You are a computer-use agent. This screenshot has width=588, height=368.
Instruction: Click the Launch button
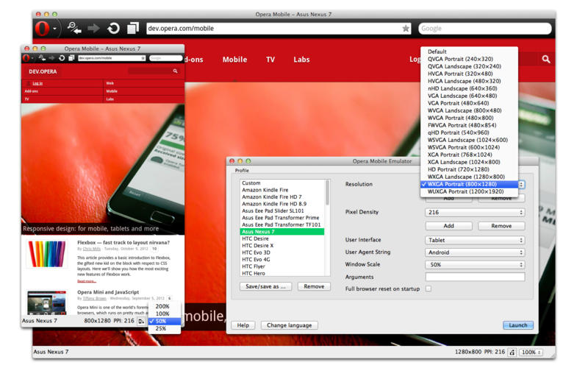(518, 325)
